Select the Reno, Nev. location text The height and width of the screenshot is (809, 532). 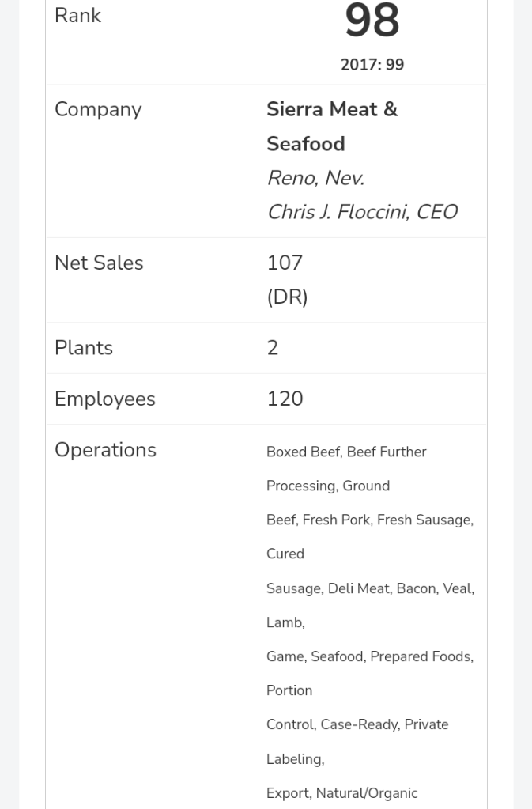click(315, 178)
